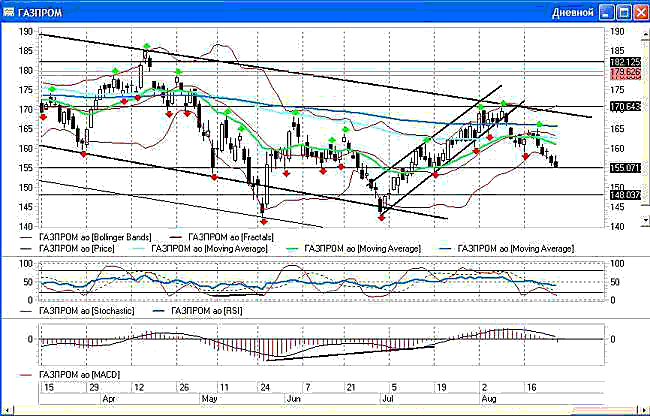Close the ГАЗПРОМ chart window

click(x=640, y=12)
